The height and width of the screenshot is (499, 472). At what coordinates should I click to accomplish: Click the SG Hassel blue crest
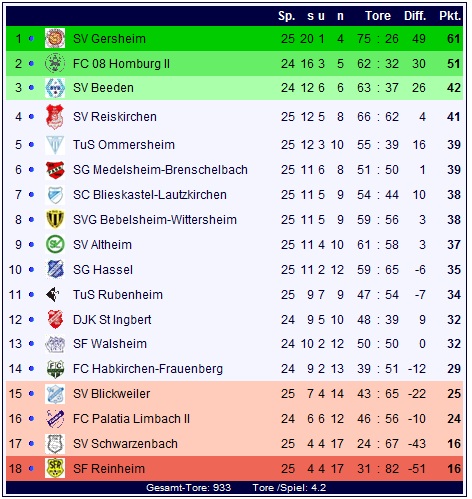tap(55, 269)
